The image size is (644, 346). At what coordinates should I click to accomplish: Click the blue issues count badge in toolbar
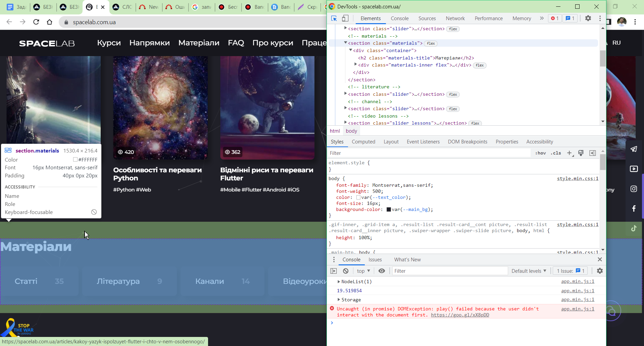[570, 18]
